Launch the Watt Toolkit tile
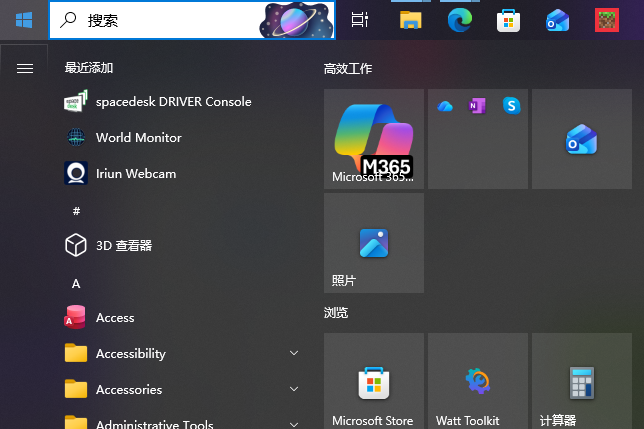Viewport: 644px width, 429px height. point(478,383)
